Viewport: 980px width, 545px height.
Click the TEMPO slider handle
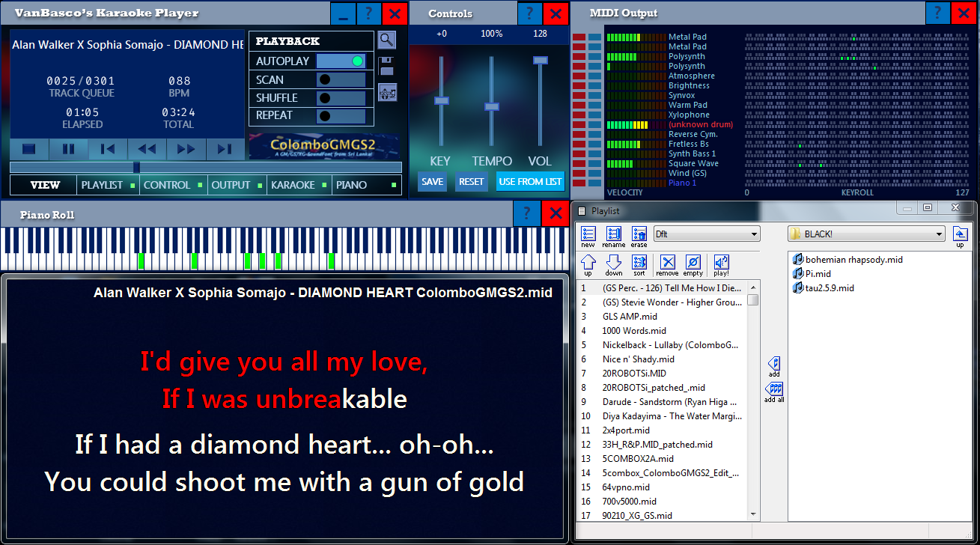click(x=491, y=106)
